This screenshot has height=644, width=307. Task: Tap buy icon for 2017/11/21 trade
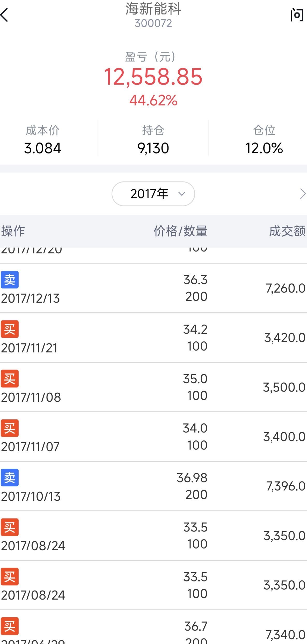coord(10,329)
